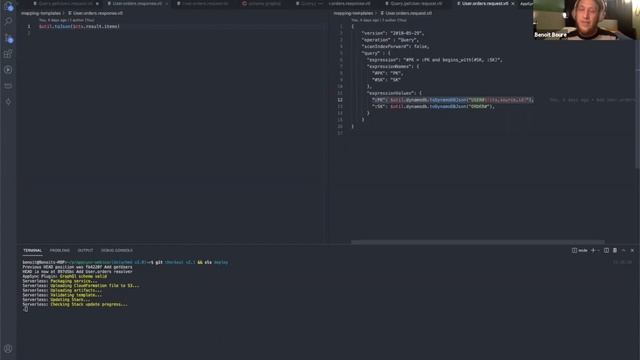640x360 pixels.
Task: Click mapping-templates breadcrumb in right editor
Action: click(353, 13)
